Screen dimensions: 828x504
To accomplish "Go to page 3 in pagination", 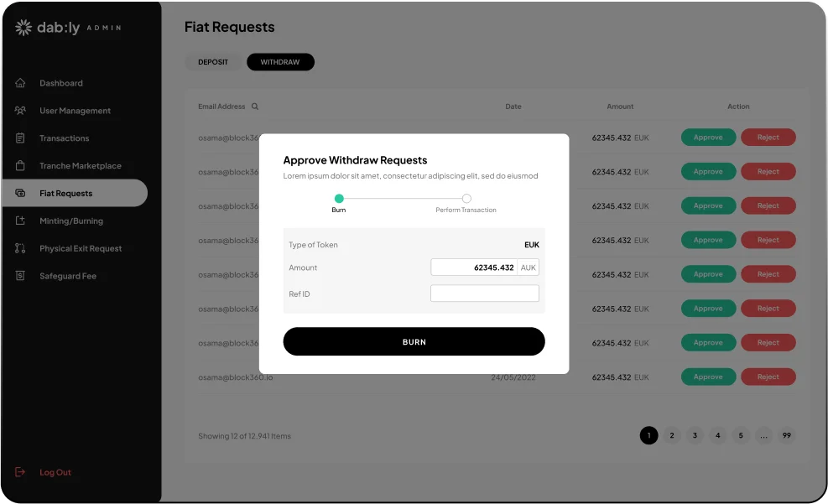I will click(x=695, y=435).
